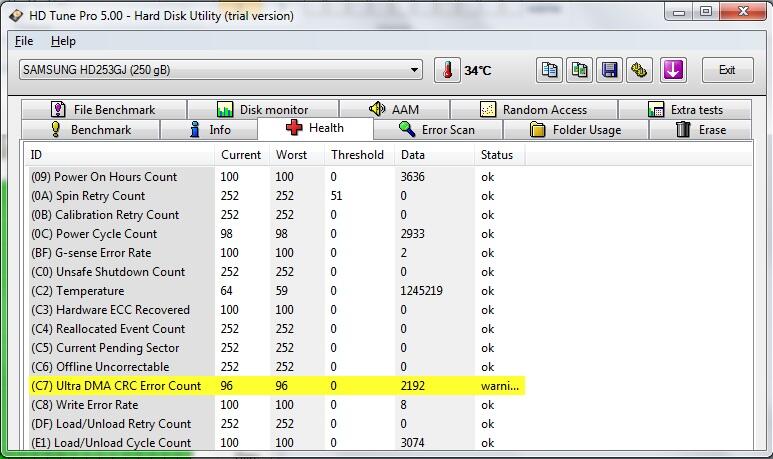Click the Current column header

click(242, 155)
